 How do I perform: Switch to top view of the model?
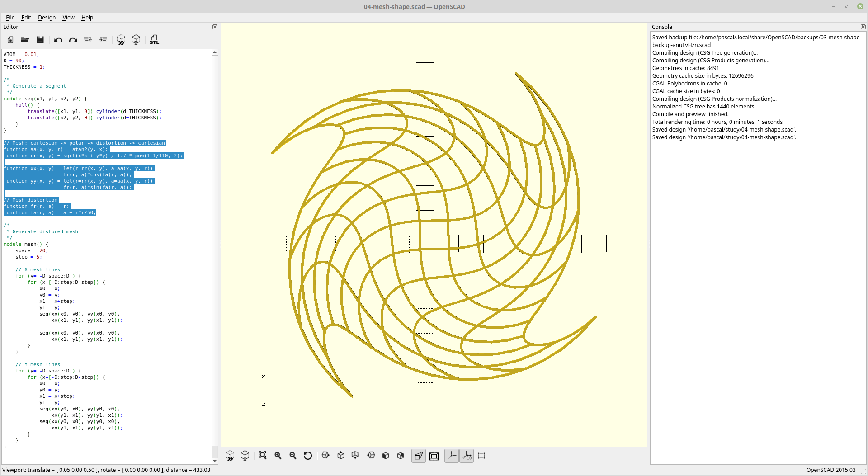[341, 456]
